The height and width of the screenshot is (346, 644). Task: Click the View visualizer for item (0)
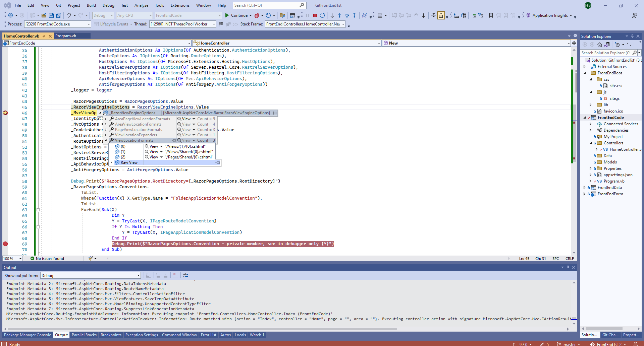pos(152,146)
